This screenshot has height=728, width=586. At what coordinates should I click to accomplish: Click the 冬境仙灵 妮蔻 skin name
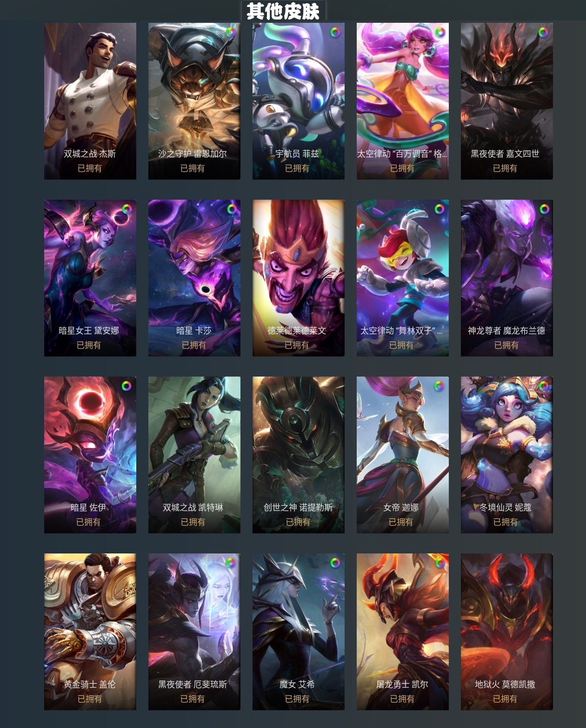click(506, 507)
